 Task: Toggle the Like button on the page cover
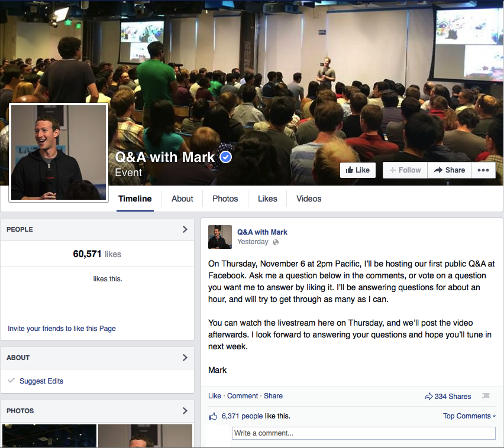358,170
